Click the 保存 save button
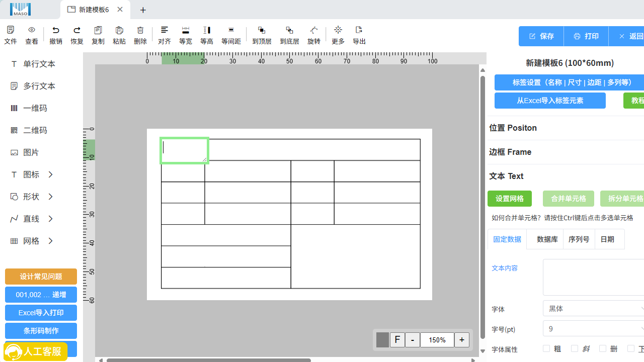Viewport: 644px width, 362px height. (x=541, y=36)
